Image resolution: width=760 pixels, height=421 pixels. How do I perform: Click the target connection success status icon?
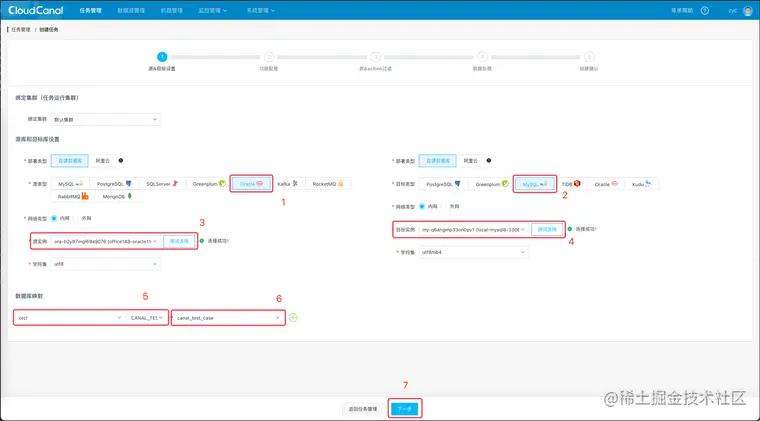tap(570, 229)
